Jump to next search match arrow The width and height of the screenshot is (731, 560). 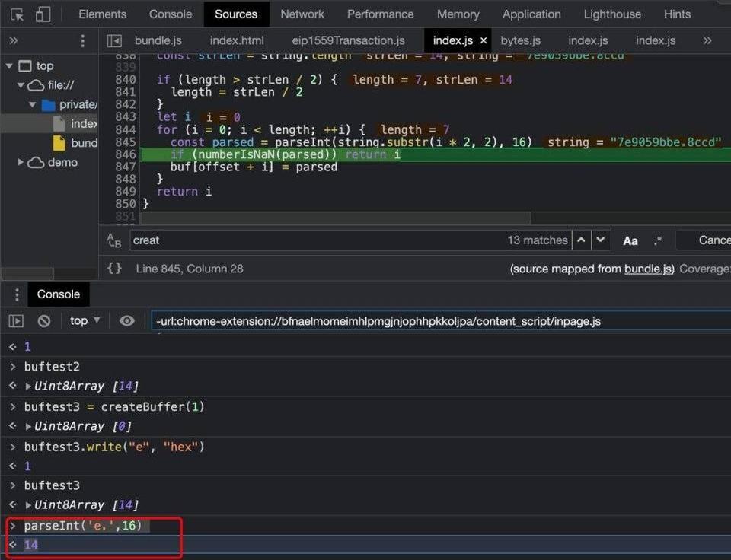pyautogui.click(x=602, y=240)
